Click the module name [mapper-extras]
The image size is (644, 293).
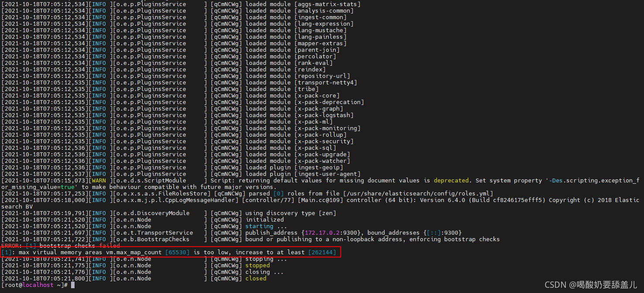[320, 44]
